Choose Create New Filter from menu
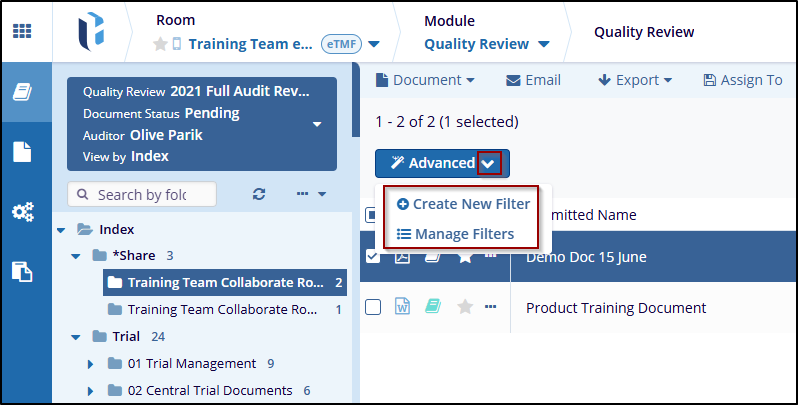 coord(462,204)
